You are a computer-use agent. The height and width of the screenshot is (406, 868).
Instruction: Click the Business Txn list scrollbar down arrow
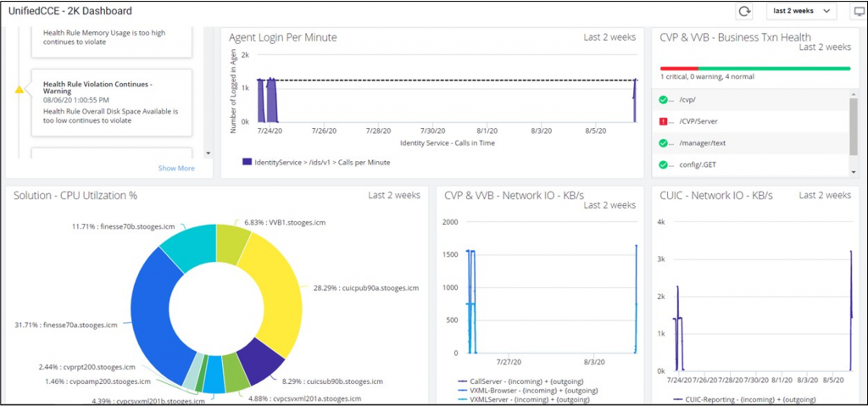tap(853, 172)
